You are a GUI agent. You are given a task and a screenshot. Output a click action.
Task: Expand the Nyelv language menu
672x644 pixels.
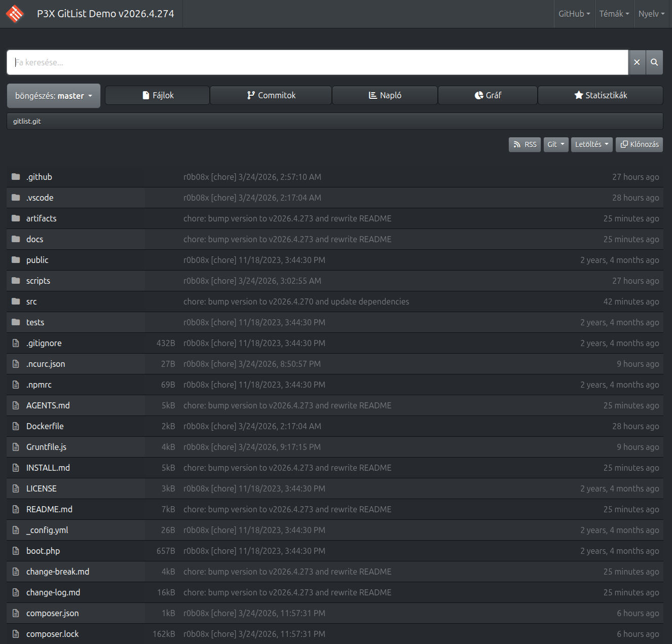click(x=651, y=14)
